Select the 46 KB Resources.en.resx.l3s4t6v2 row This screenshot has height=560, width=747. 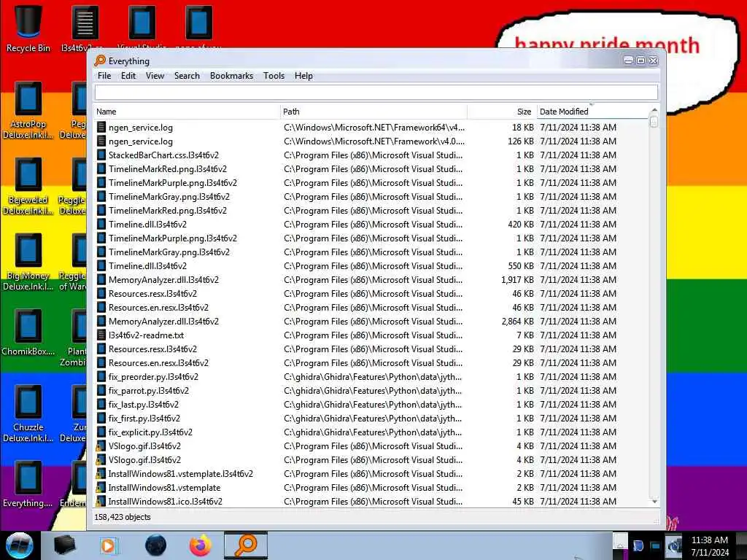(371, 307)
